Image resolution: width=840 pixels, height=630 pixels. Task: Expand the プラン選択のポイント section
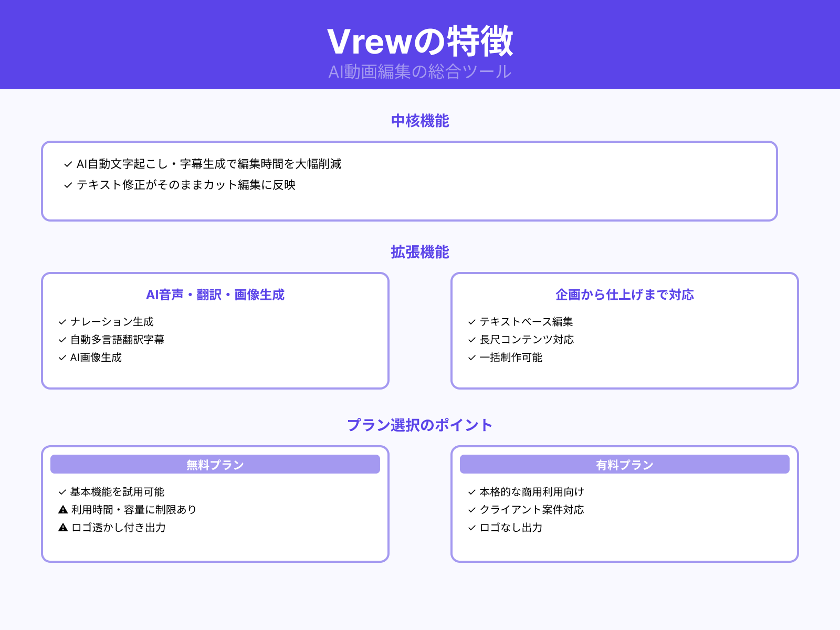[x=420, y=425]
